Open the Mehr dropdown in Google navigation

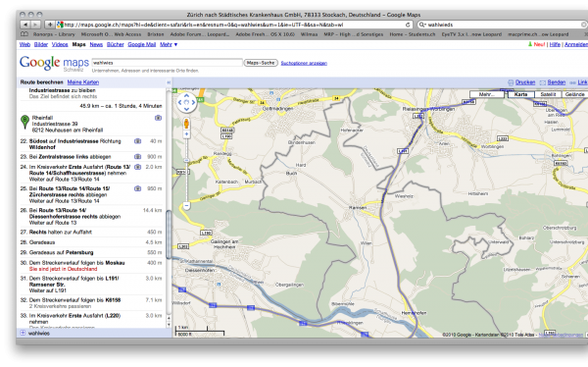(169, 44)
